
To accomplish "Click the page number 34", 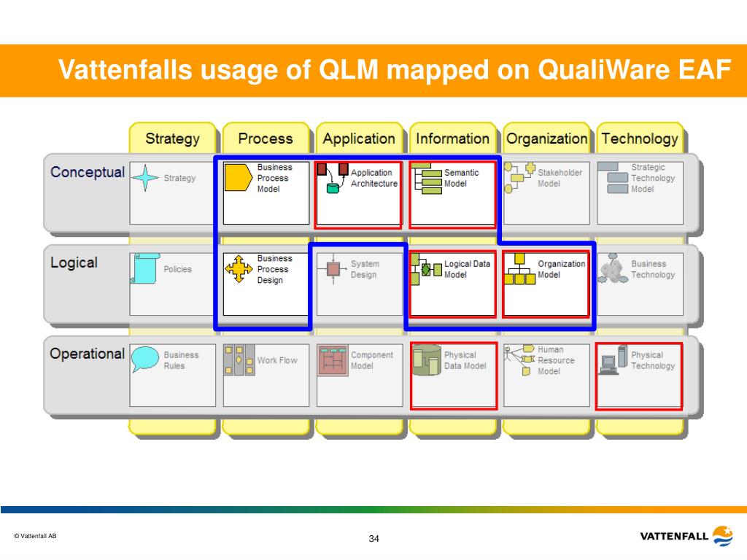I will point(374,539).
